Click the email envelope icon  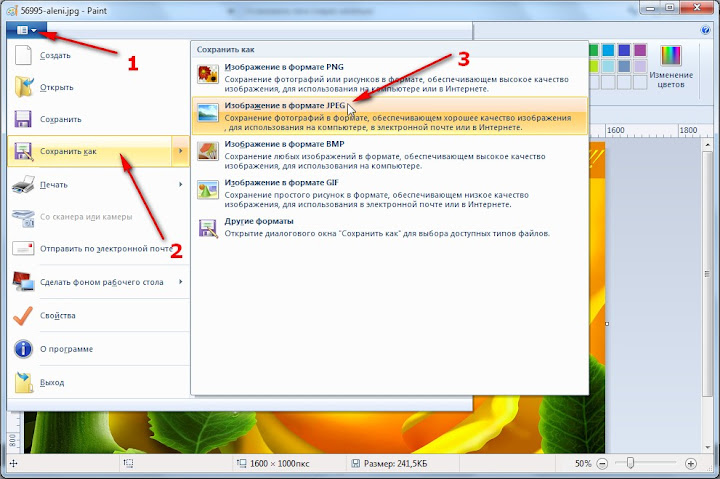click(23, 248)
